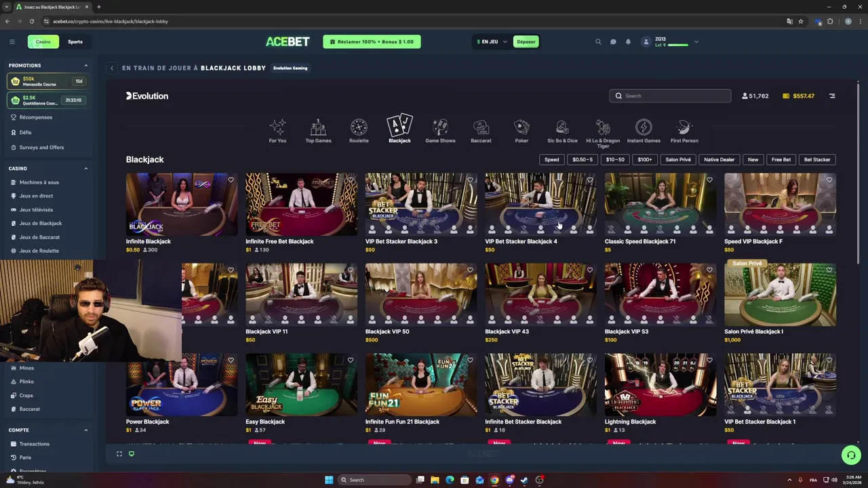Select the Blackjack category tab
The image size is (868, 488).
click(399, 129)
